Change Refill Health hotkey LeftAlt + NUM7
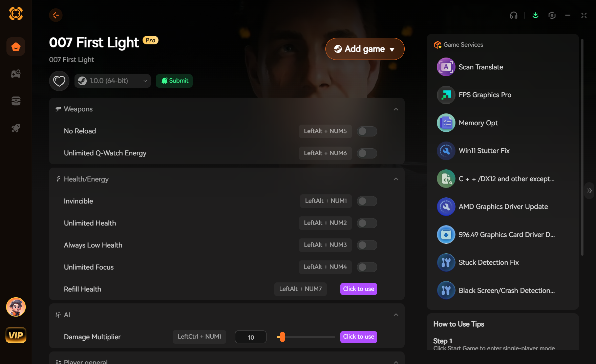 300,289
